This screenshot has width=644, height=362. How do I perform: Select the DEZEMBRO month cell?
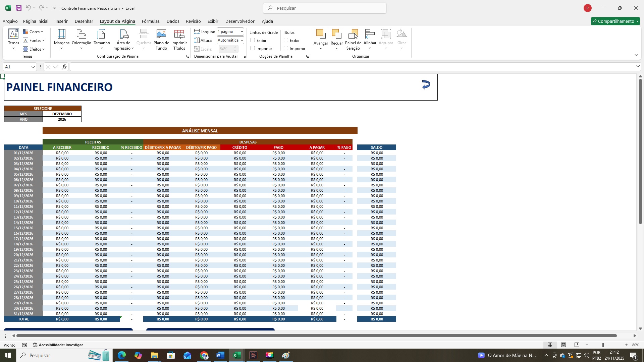coord(62,114)
